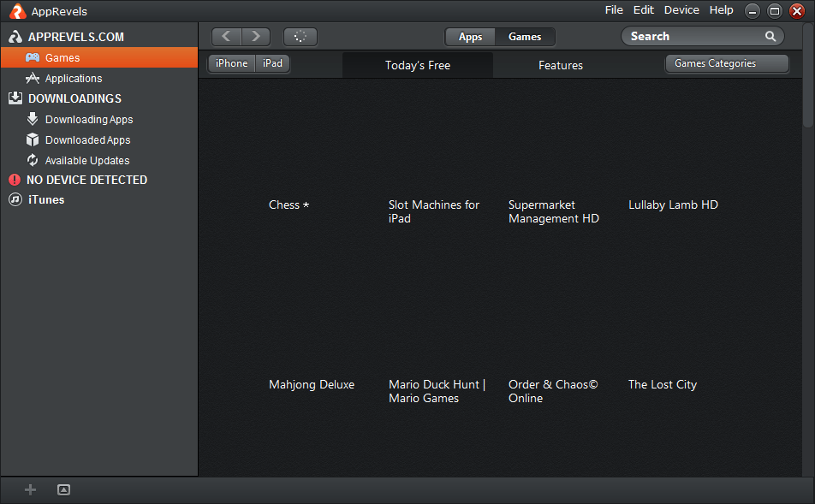
Task: Click the red No Device Detected alert icon
Action: 15,180
